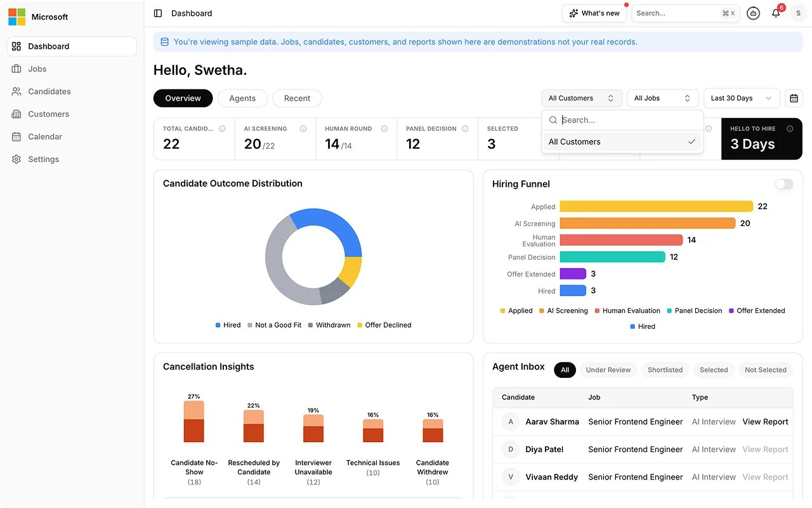Toggle Not a Good Fit legend item
This screenshot has height=508, width=812.
pyautogui.click(x=274, y=325)
